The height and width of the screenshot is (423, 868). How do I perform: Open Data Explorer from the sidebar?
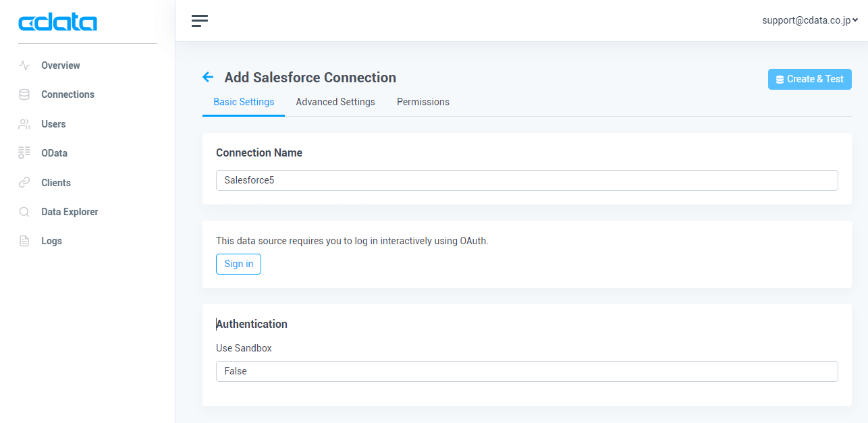pyautogui.click(x=70, y=212)
